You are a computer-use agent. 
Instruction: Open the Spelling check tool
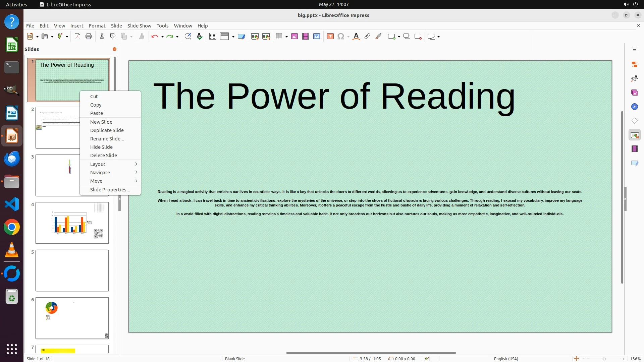click(200, 37)
